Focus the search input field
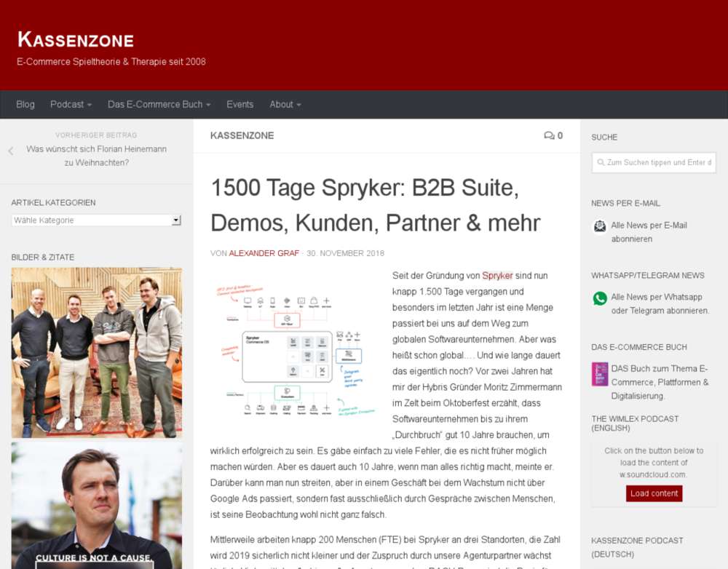 654,162
